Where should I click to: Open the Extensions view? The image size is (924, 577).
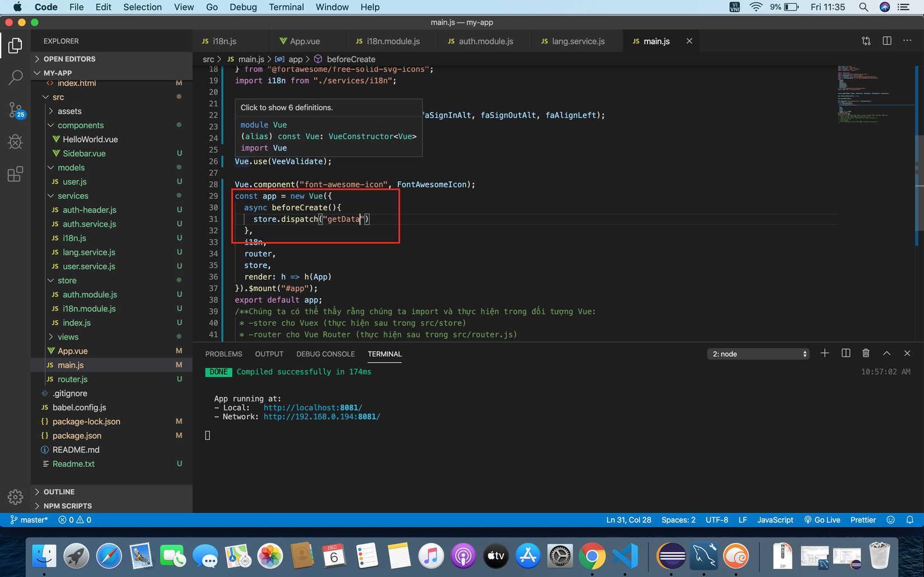click(x=15, y=174)
